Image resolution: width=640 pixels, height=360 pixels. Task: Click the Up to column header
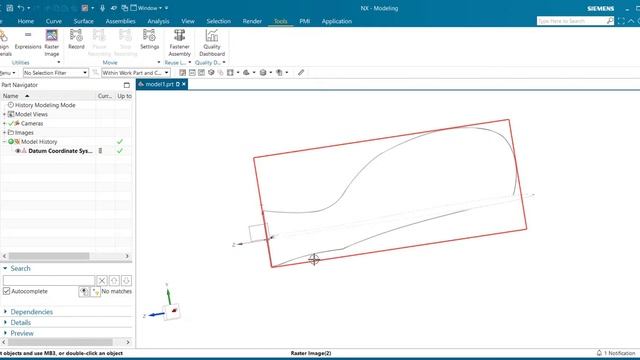tap(124, 96)
